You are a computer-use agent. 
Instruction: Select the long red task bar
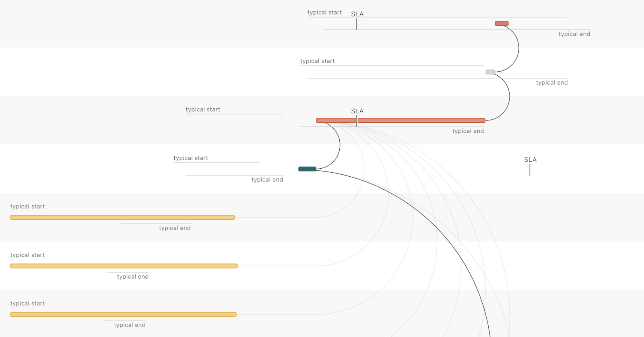tap(400, 120)
